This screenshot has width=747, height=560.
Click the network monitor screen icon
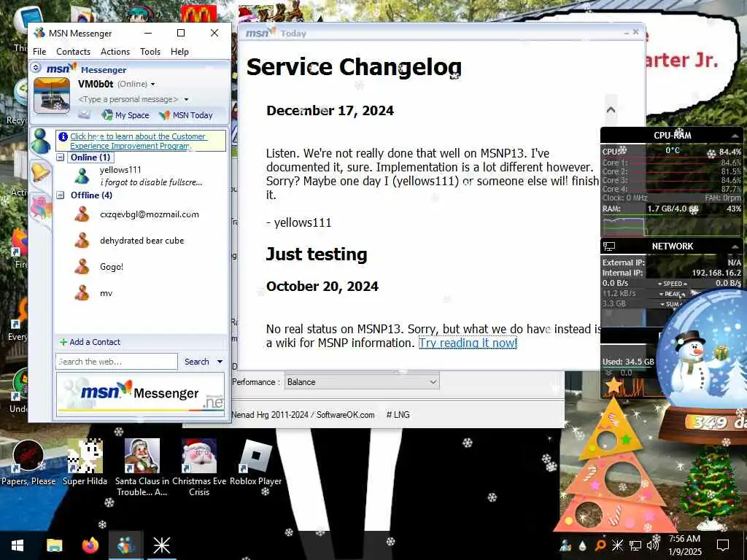click(609, 246)
